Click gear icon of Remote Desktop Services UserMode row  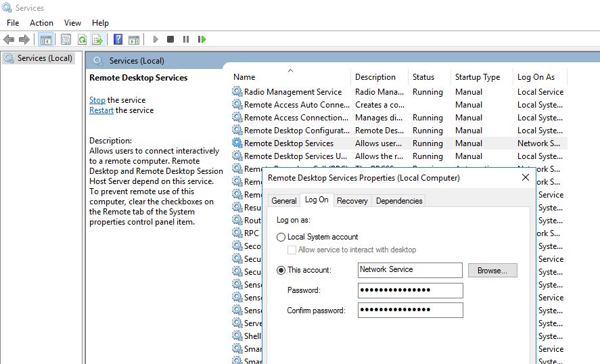237,156
